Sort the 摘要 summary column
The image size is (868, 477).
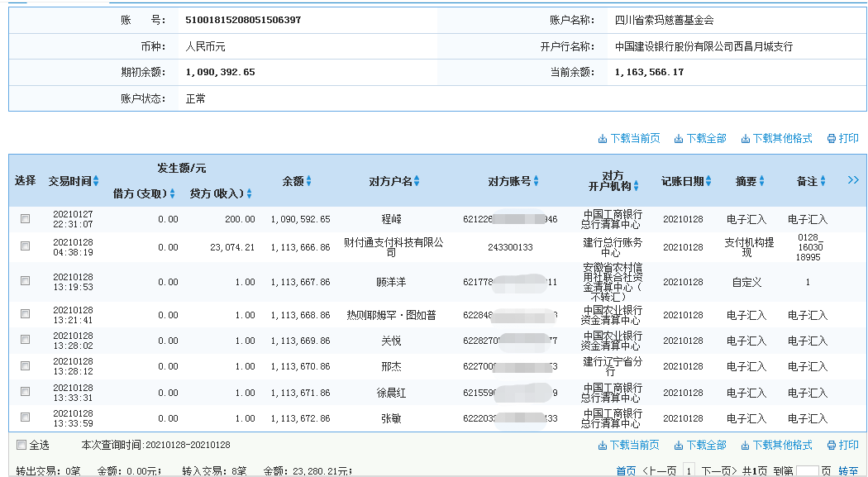pos(761,181)
